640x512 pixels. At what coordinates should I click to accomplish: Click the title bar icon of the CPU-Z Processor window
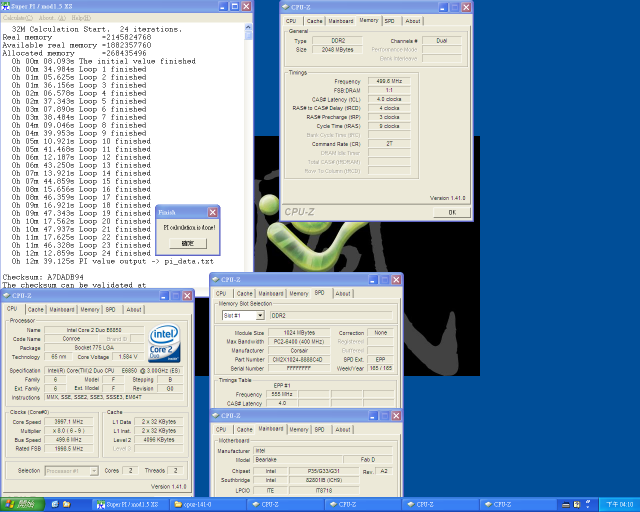pyautogui.click(x=7, y=296)
